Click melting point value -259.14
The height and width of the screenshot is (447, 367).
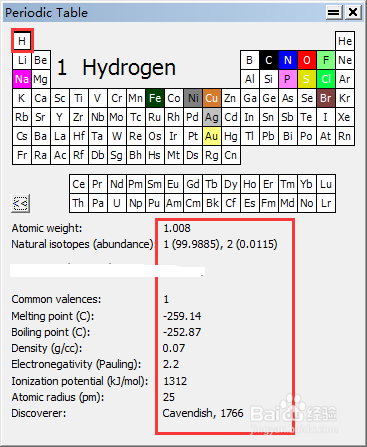(x=182, y=316)
